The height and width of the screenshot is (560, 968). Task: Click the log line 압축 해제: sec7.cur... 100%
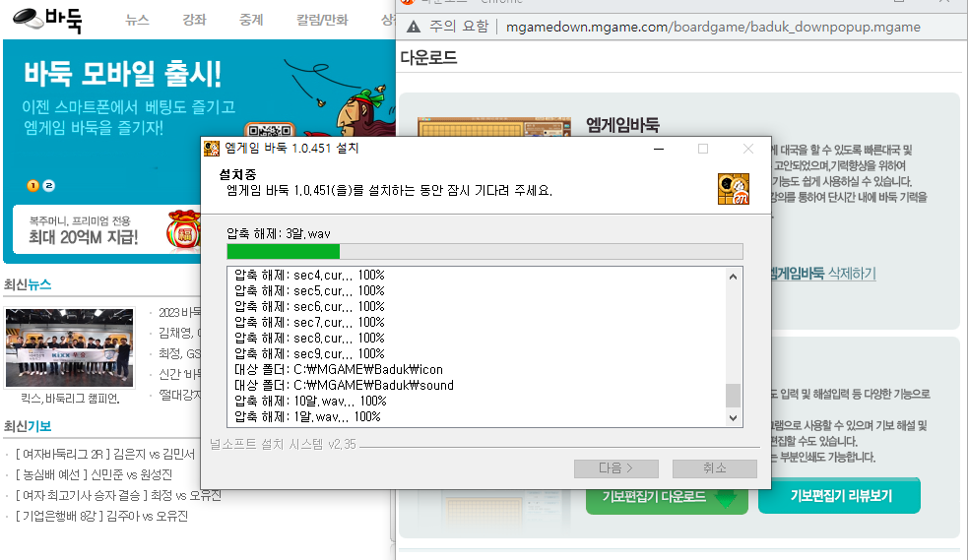point(309,322)
